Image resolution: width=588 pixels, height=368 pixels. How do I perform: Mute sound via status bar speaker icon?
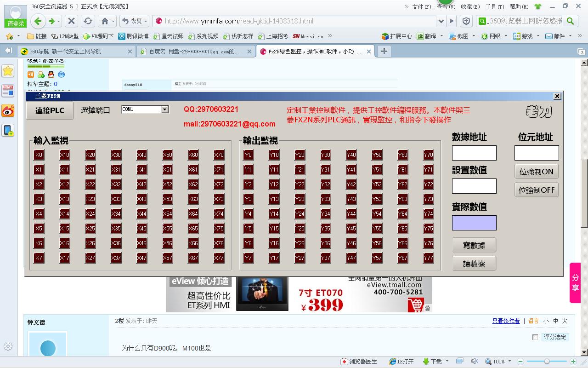[475, 362]
